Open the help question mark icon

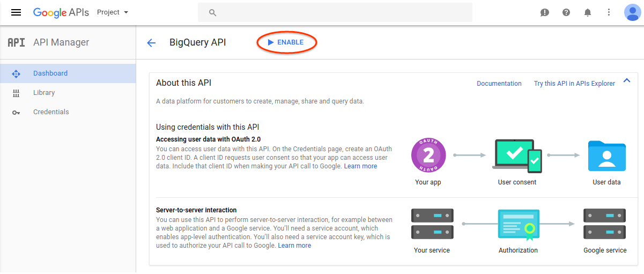[x=566, y=12]
